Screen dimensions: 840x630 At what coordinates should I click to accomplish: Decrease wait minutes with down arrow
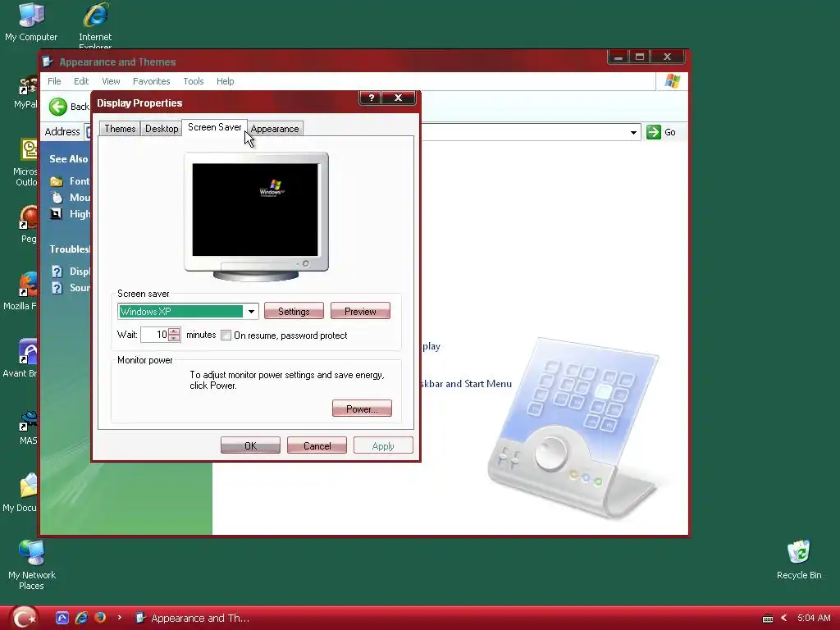click(174, 338)
